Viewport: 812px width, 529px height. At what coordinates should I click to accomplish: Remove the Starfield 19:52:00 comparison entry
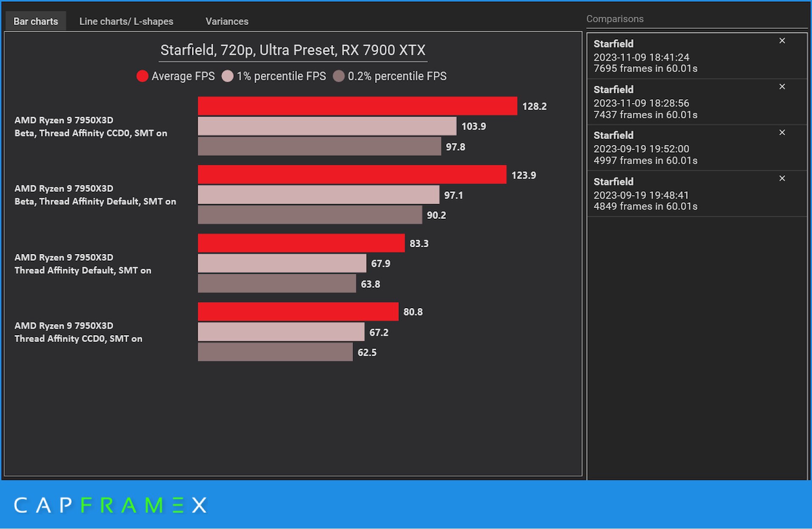coord(782,133)
